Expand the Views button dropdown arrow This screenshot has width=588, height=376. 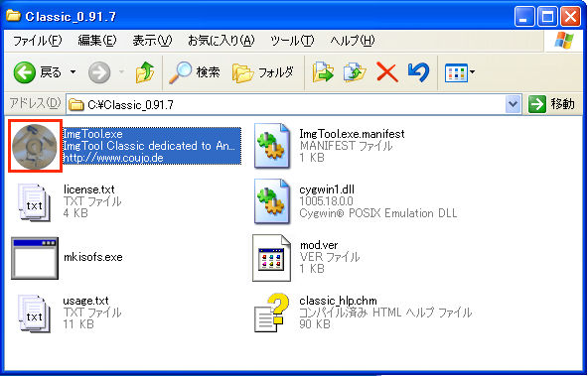click(472, 71)
